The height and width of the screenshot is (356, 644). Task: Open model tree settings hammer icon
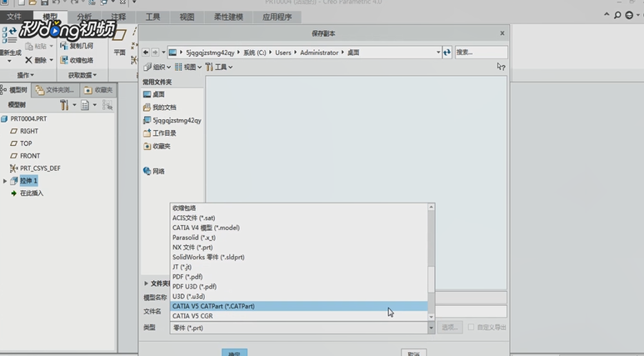pyautogui.click(x=64, y=105)
